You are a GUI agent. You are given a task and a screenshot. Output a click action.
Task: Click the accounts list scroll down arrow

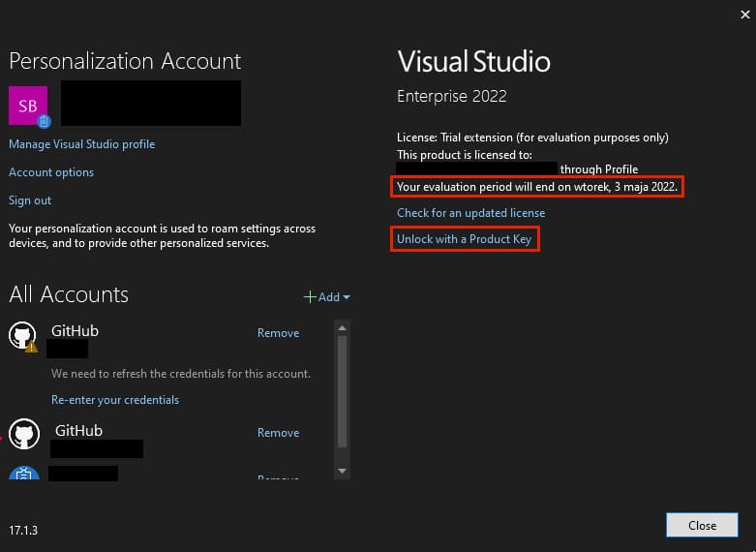tap(342, 471)
